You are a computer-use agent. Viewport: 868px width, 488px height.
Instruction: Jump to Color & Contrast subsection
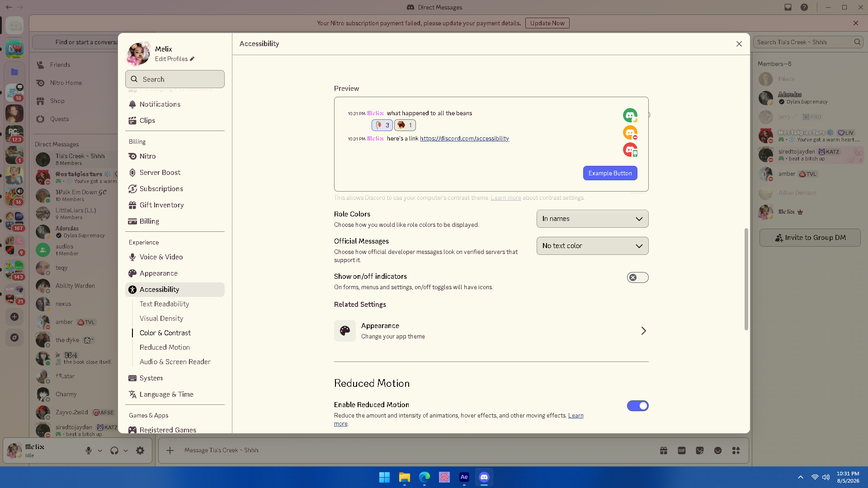tap(165, 333)
